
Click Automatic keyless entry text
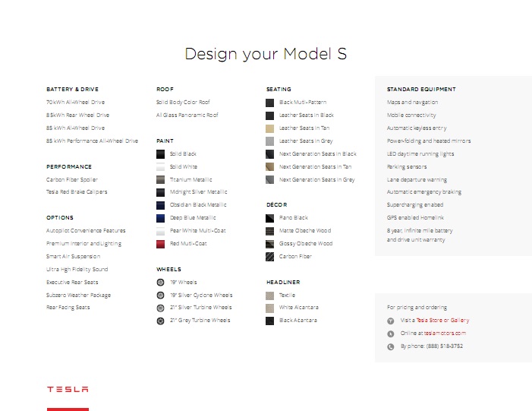point(417,128)
